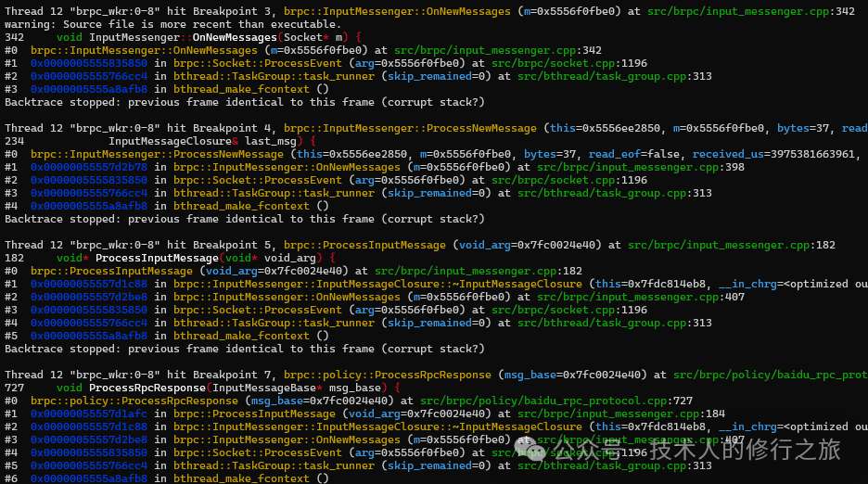Click "Backtrace stopped" line below the Breakpoint 4 backtrace

point(245,219)
